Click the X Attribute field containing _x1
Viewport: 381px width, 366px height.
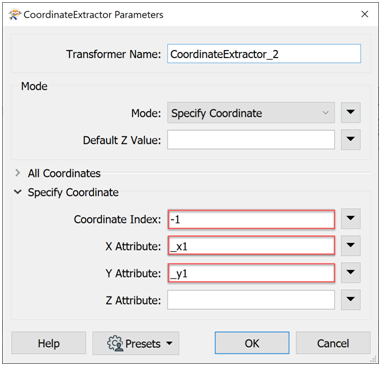pos(251,246)
